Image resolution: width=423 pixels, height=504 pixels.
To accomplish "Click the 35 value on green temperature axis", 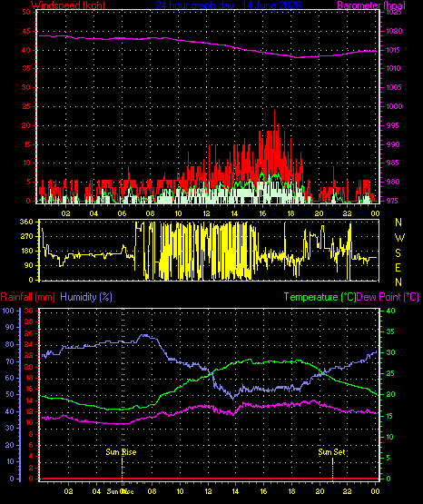I will (x=390, y=331).
